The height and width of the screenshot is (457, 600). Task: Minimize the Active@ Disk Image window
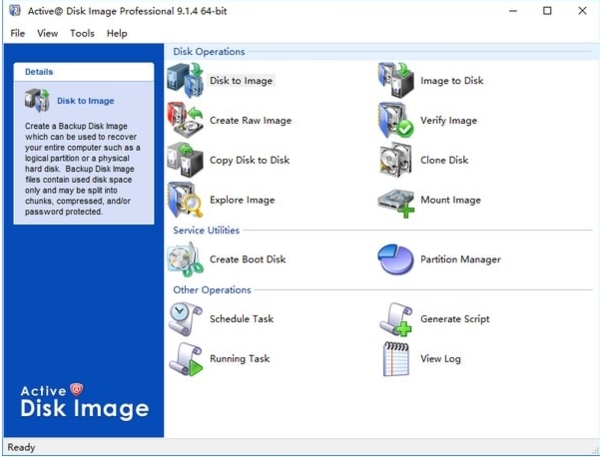pyautogui.click(x=513, y=11)
